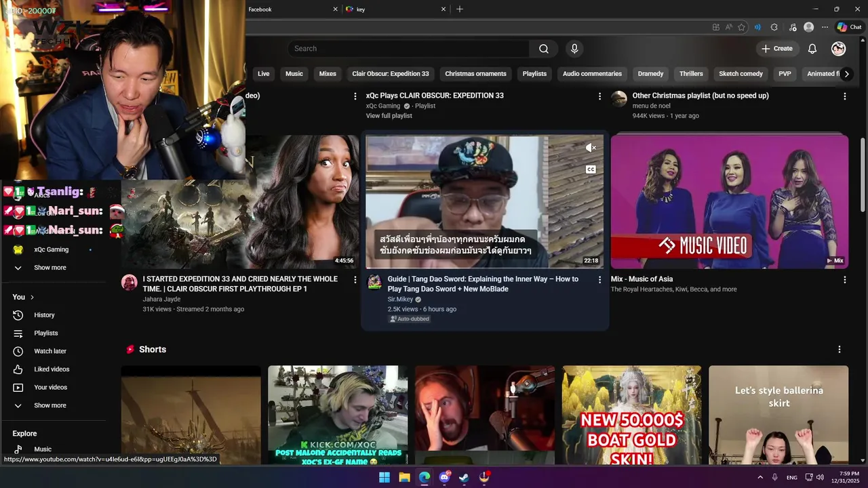868x488 pixels.
Task: Show hidden system tray icons
Action: tap(759, 477)
